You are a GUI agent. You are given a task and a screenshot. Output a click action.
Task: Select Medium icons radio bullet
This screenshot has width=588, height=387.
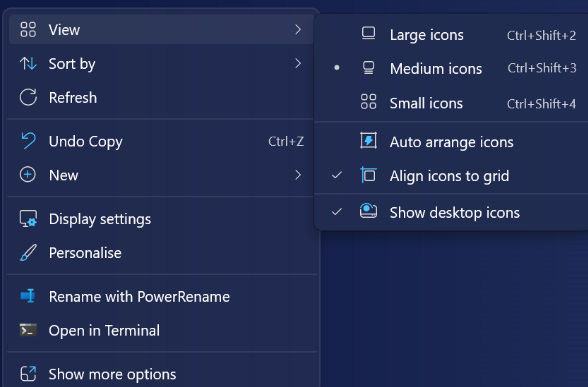(337, 68)
